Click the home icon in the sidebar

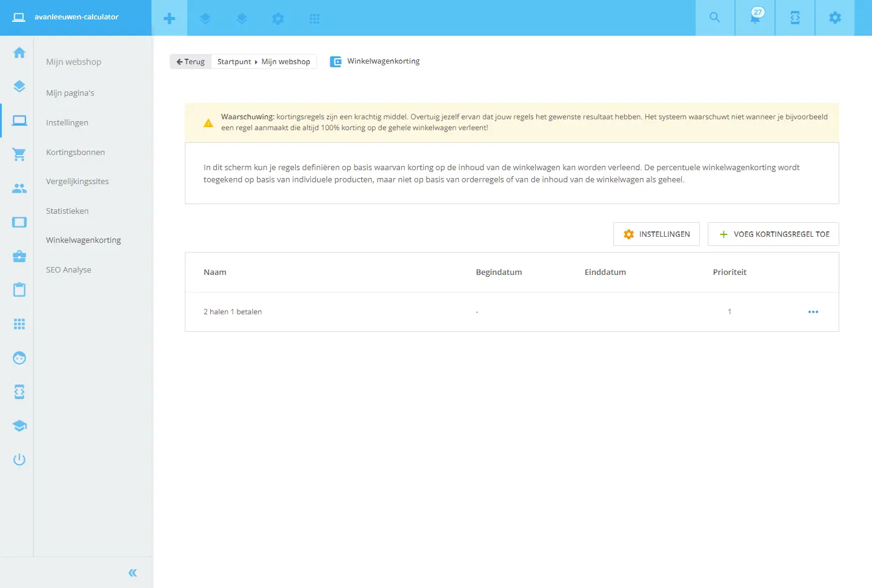pos(19,53)
